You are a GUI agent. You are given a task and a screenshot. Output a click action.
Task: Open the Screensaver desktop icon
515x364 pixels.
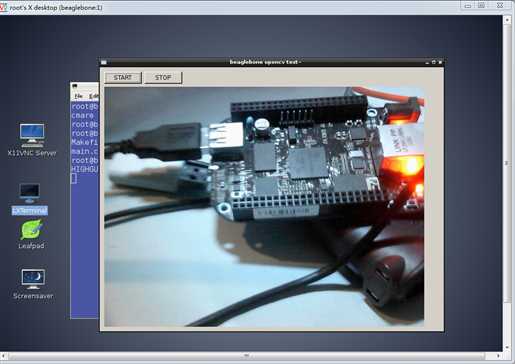click(x=33, y=284)
